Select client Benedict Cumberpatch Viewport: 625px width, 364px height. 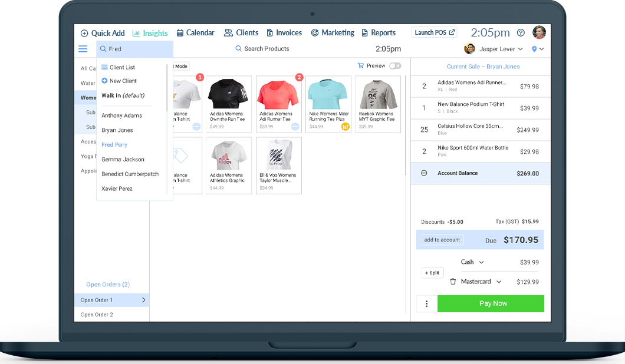tap(130, 174)
